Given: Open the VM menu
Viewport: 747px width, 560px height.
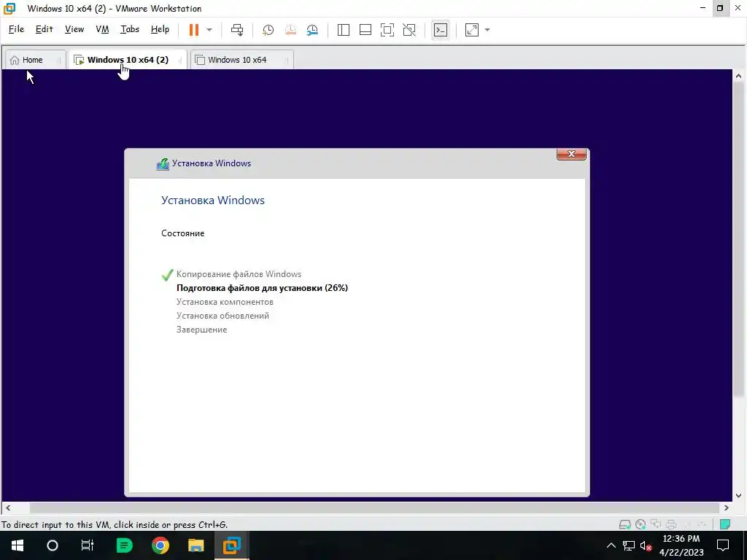Looking at the screenshot, I should [102, 29].
